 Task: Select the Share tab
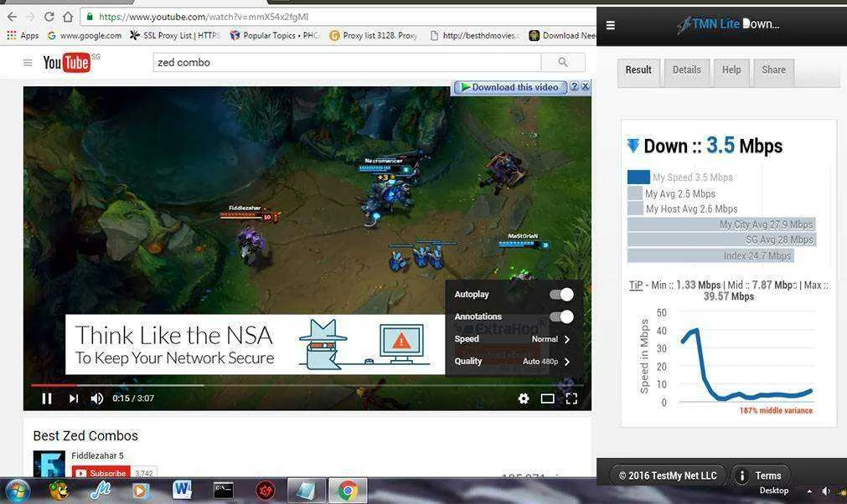point(773,70)
